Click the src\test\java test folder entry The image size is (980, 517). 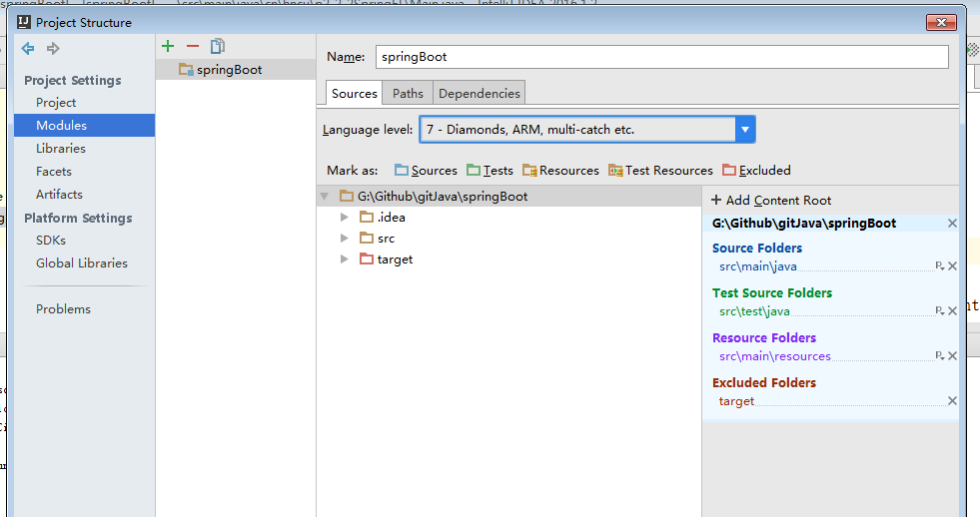(754, 311)
